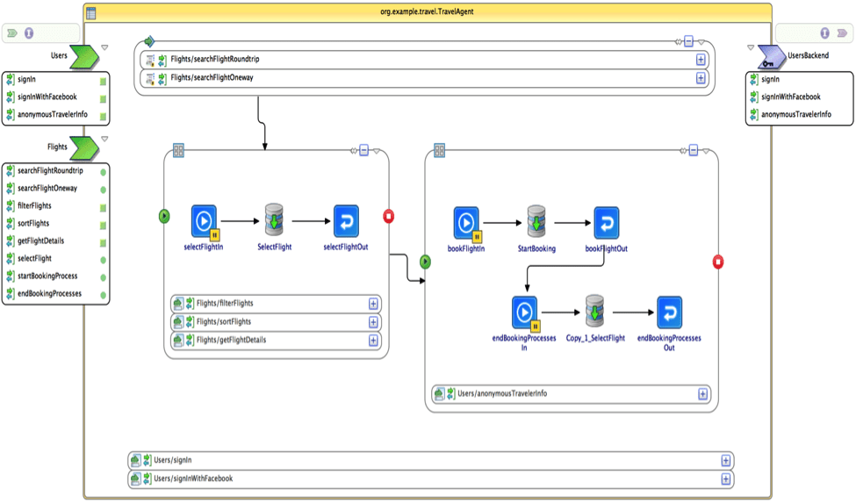Expand the Users/signIn row plus button

click(725, 461)
